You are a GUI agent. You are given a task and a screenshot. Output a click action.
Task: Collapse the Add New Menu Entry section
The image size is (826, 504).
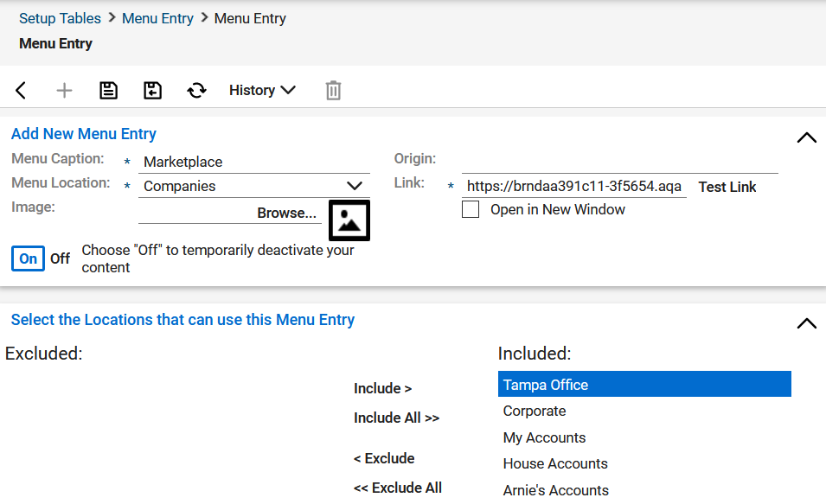point(806,138)
